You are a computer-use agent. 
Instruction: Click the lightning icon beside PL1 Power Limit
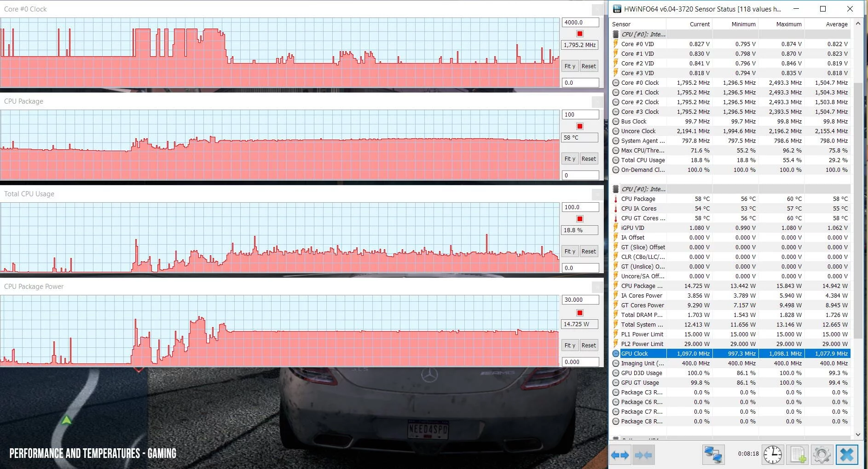point(616,334)
